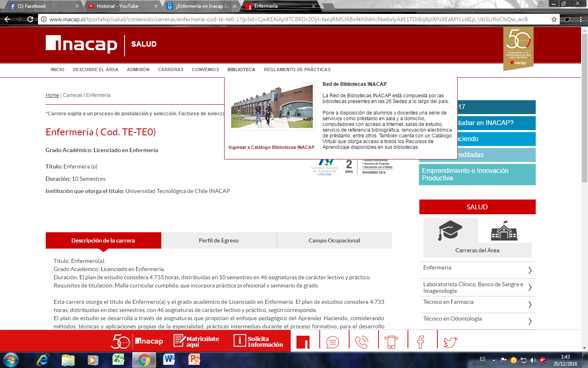
Task: Click the Técnico en Farmacia link
Action: tap(448, 302)
